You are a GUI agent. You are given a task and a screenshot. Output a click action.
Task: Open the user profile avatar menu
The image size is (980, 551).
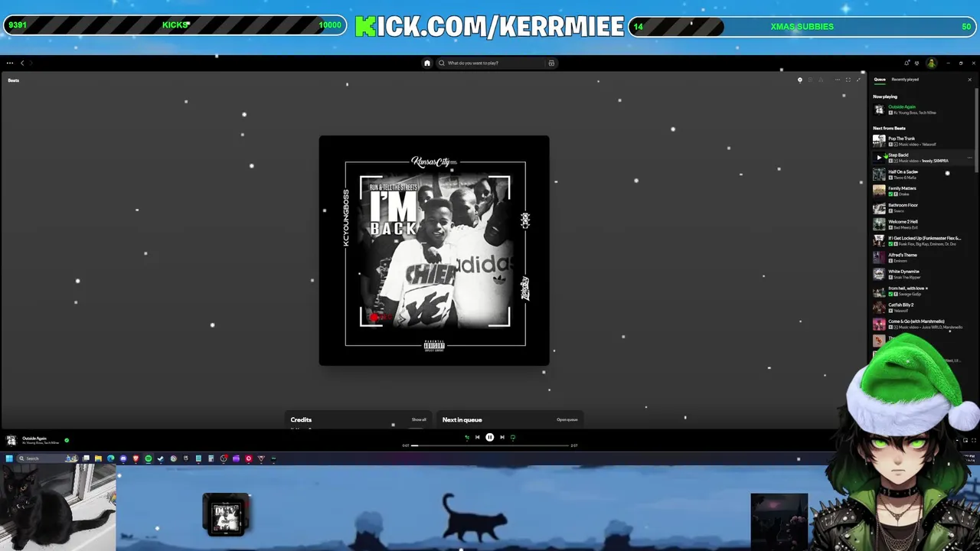tap(932, 63)
